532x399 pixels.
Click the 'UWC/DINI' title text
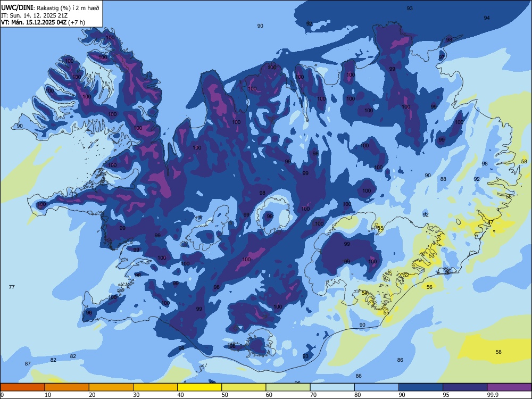coord(17,8)
